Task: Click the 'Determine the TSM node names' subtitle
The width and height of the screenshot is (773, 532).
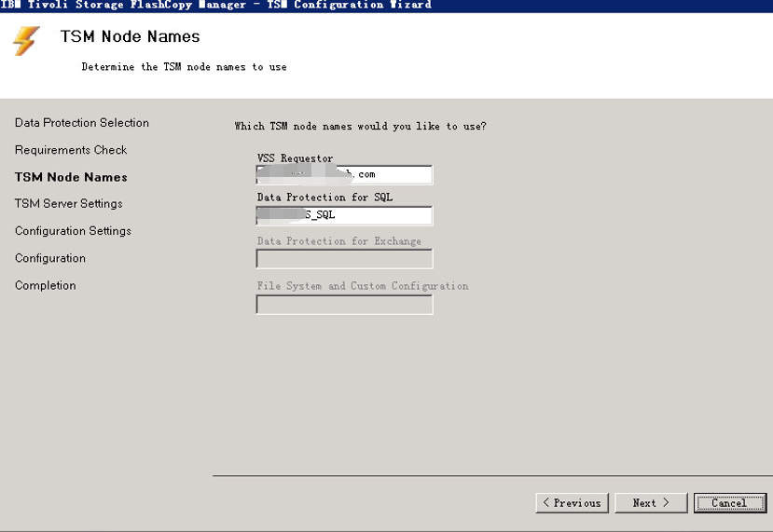Action: tap(184, 67)
